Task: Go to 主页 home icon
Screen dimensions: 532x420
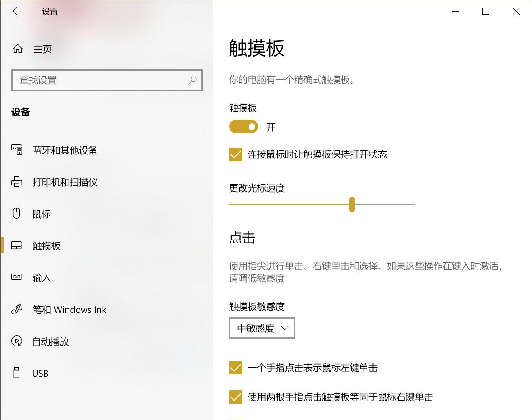Action: click(x=18, y=49)
